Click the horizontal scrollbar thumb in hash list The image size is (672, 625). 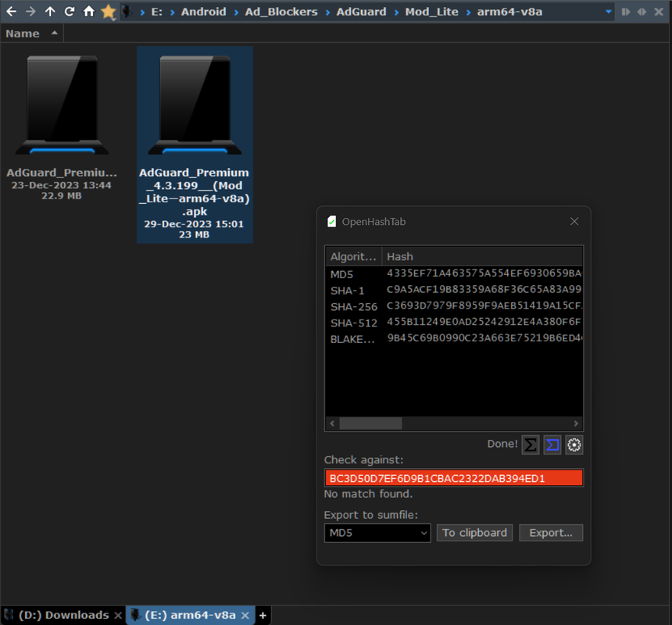tap(370, 423)
